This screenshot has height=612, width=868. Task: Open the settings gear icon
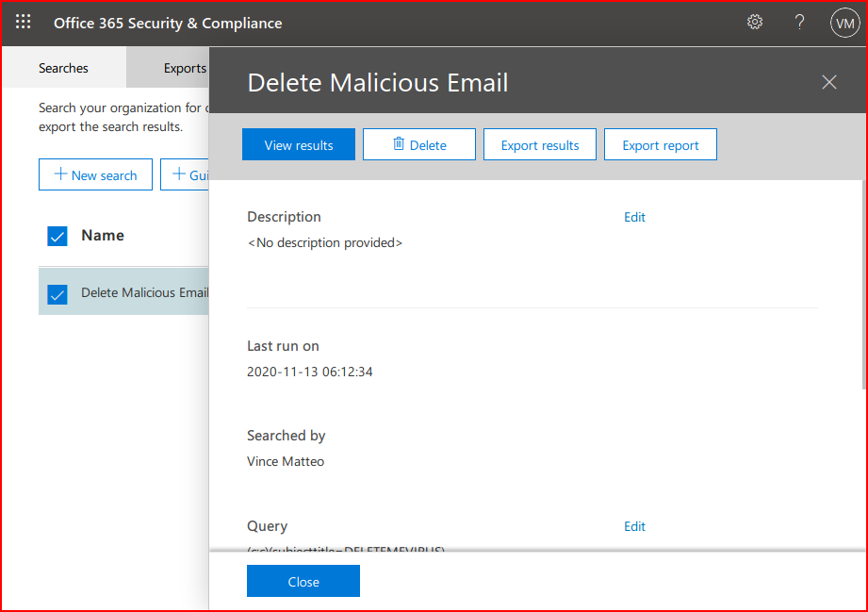(755, 22)
